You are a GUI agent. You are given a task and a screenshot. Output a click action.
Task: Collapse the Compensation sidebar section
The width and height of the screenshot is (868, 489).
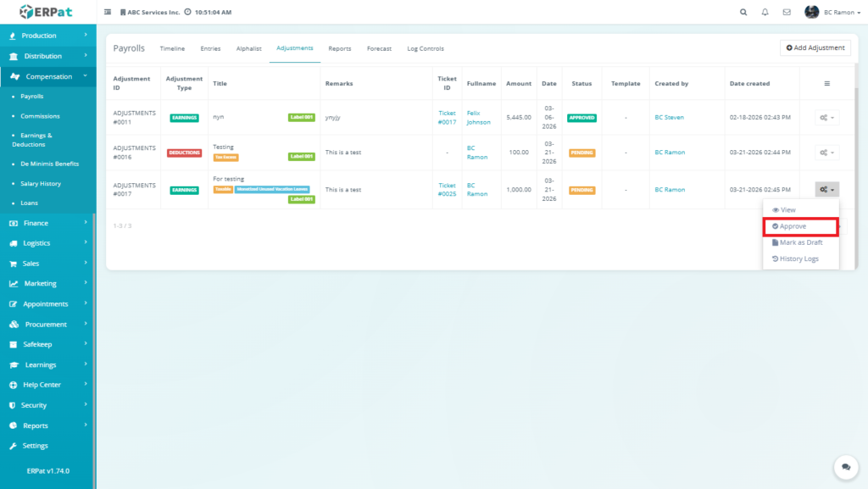[x=48, y=76]
